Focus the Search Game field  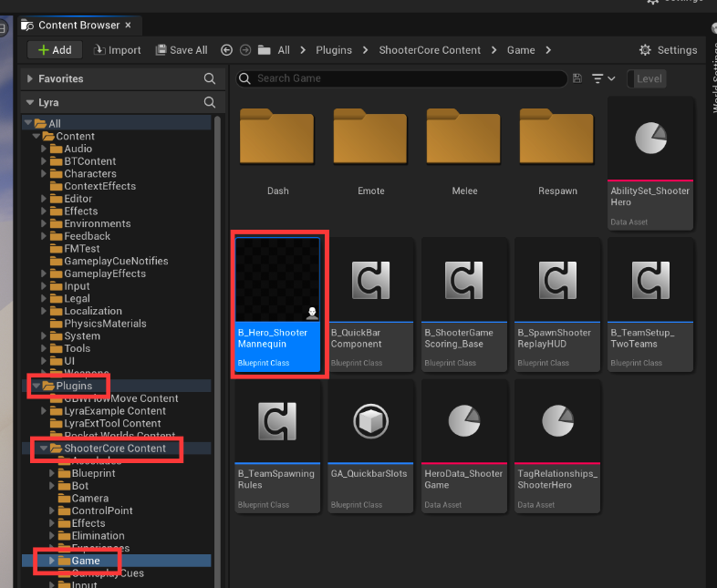coord(401,78)
